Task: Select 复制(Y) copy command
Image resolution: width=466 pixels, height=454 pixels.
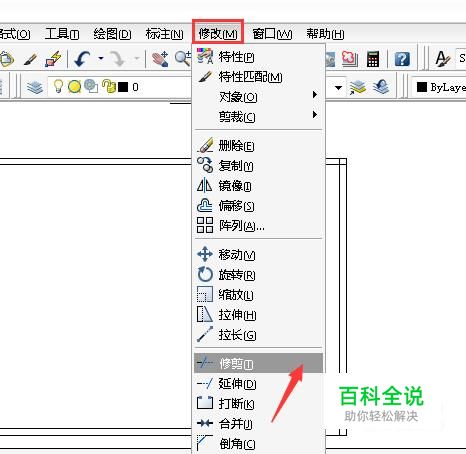Action: pos(258,166)
